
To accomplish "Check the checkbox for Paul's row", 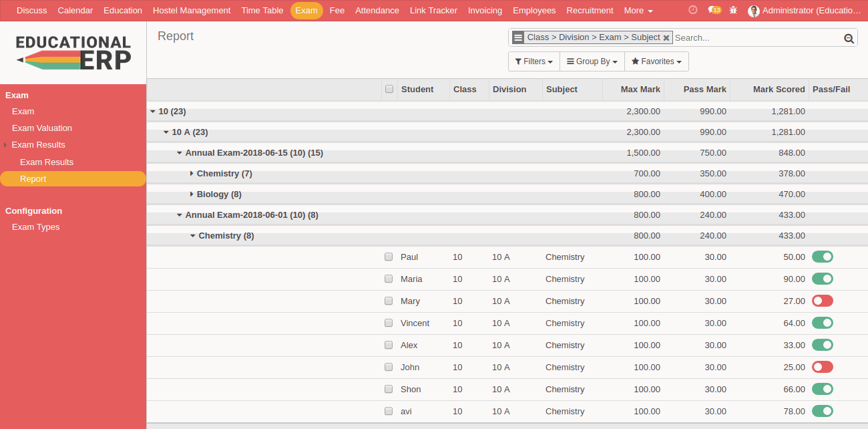I will click(389, 257).
